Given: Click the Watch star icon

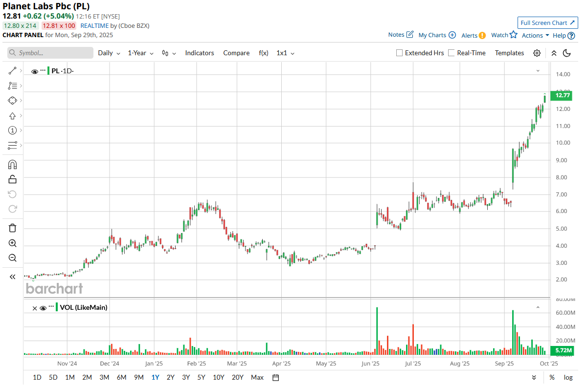Looking at the screenshot, I should pos(513,35).
